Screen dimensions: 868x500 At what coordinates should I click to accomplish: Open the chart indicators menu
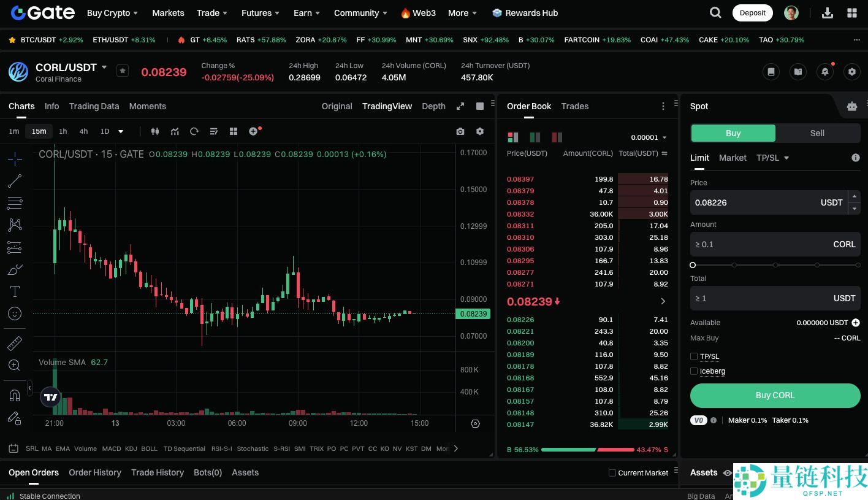(x=175, y=131)
